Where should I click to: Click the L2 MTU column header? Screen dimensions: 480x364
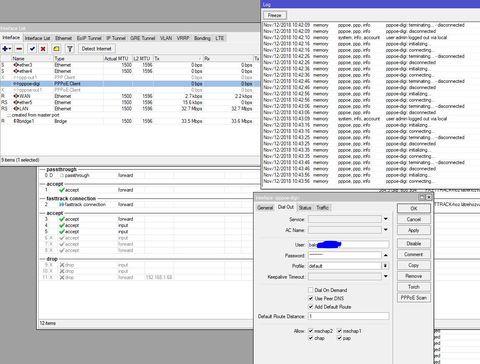143,58
